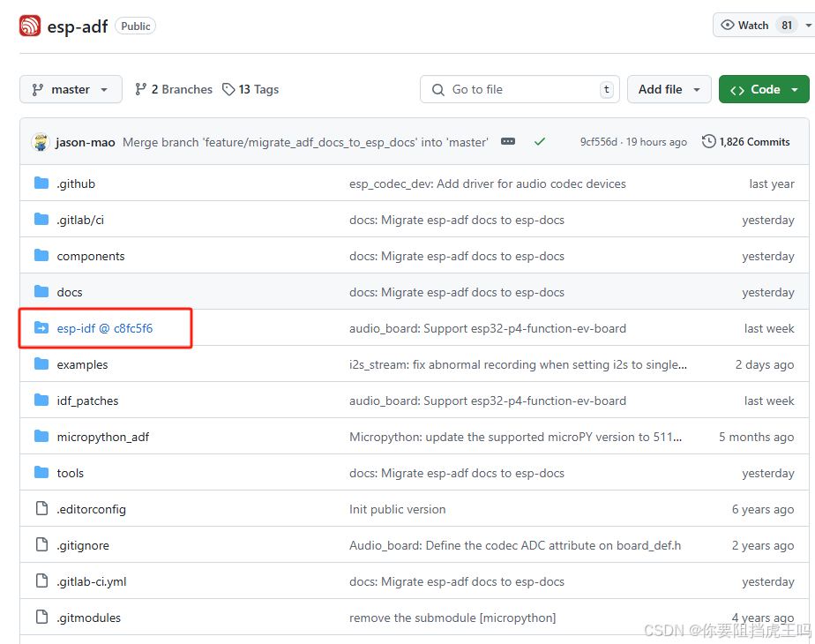Click the 81 watchers count
This screenshot has height=644, width=815.
pyautogui.click(x=787, y=25)
